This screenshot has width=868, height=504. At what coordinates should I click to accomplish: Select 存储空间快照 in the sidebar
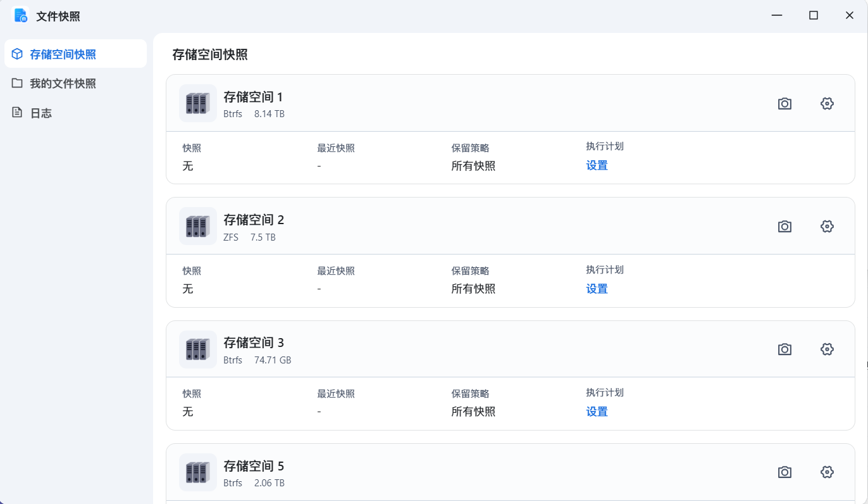point(63,54)
